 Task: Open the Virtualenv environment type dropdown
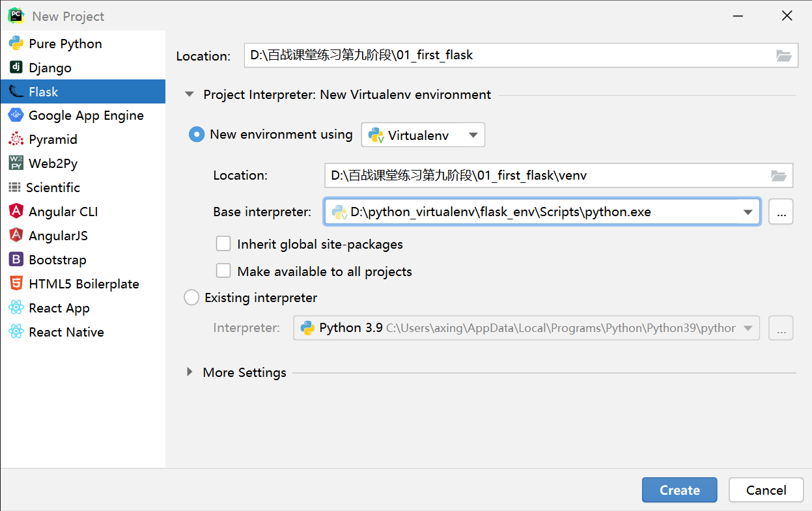click(423, 135)
